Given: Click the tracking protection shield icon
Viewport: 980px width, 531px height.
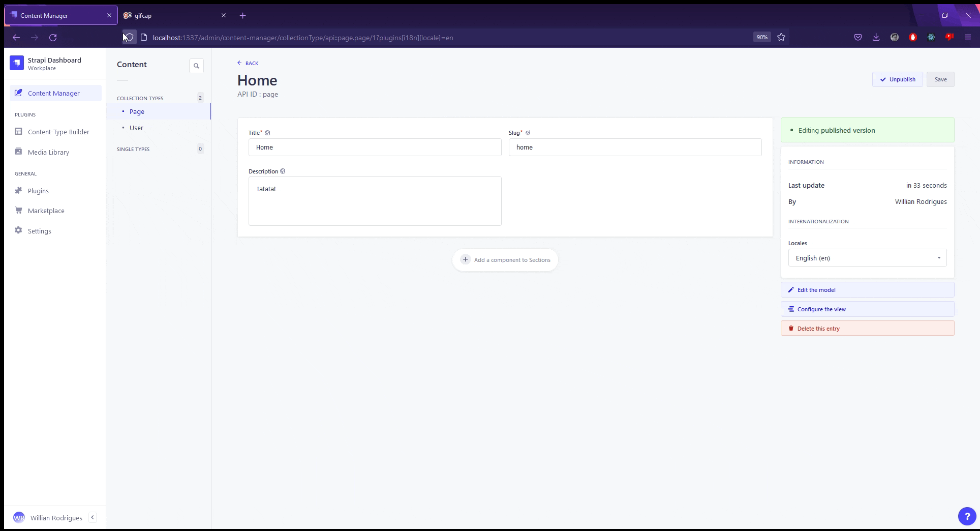Looking at the screenshot, I should 129,37.
